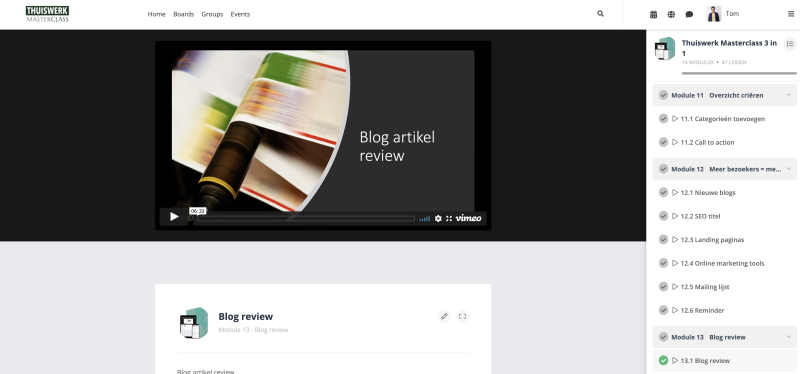The image size is (800, 374).
Task: Collapse Module 12 Meer bezoekers chevron
Action: pos(788,169)
